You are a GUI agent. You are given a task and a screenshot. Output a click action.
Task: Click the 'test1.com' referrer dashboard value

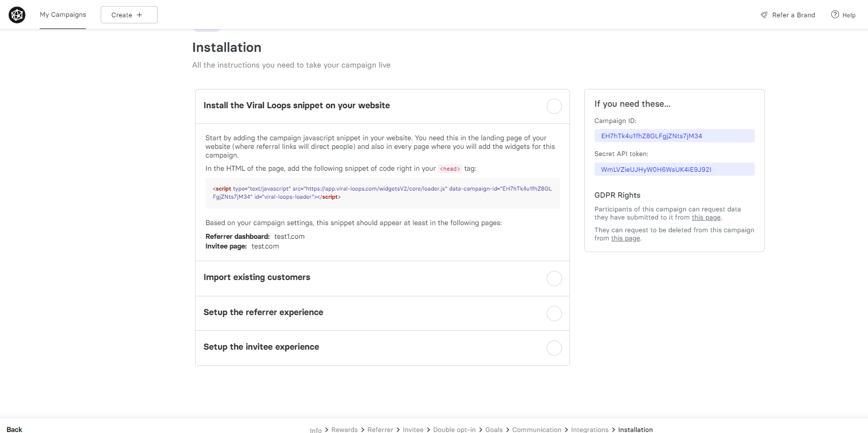click(289, 237)
